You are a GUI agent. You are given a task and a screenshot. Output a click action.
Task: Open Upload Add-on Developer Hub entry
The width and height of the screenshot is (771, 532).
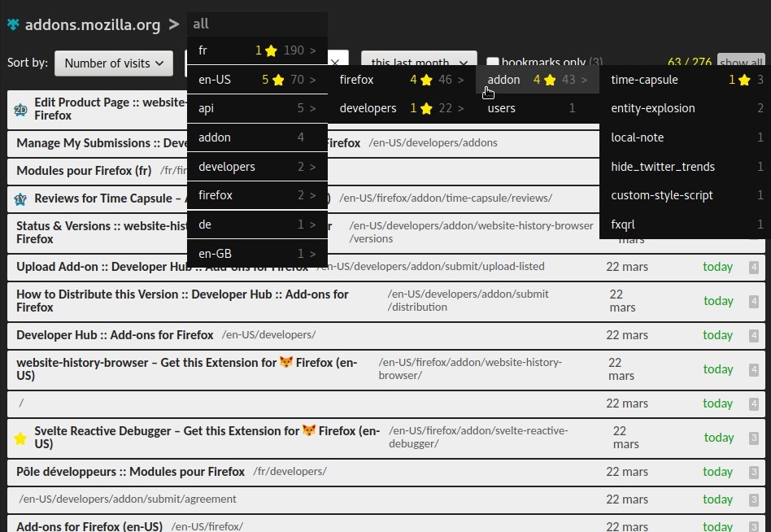tap(386, 267)
